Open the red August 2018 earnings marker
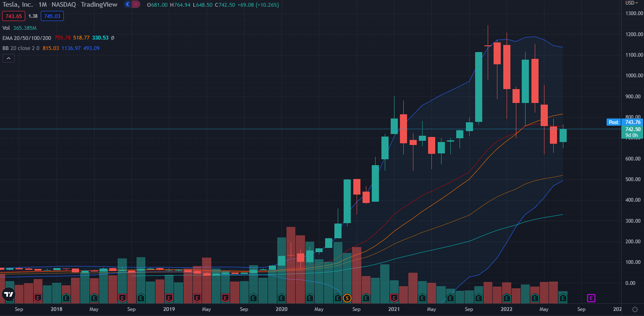The width and height of the screenshot is (644, 316). [122, 298]
